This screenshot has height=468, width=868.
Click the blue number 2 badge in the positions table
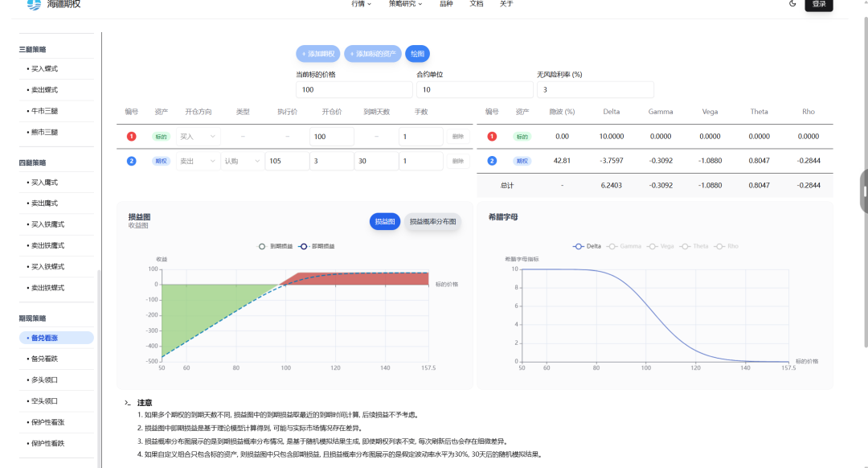(132, 161)
